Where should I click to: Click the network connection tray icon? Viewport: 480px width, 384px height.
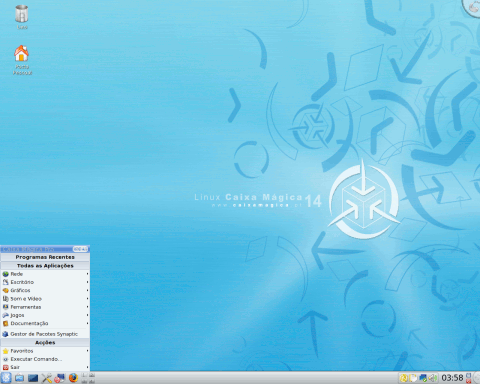click(x=423, y=378)
